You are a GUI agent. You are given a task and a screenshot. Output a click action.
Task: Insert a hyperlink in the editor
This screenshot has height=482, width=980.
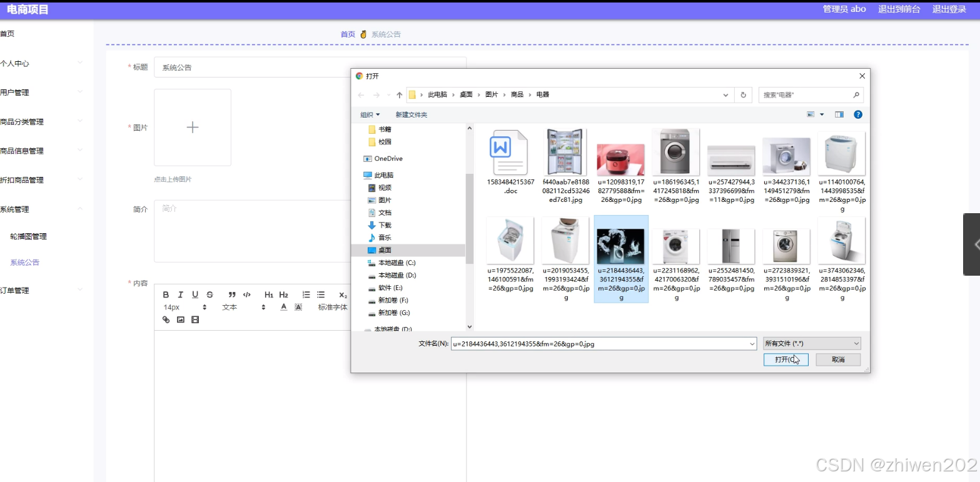point(166,319)
